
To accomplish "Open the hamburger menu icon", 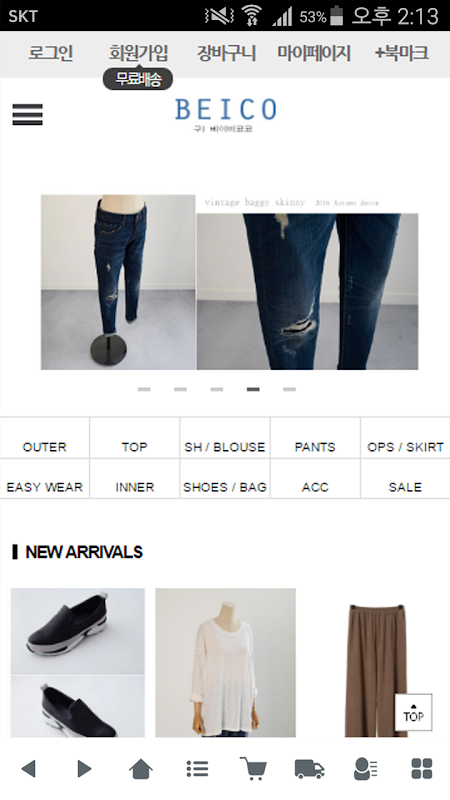I will click(28, 114).
